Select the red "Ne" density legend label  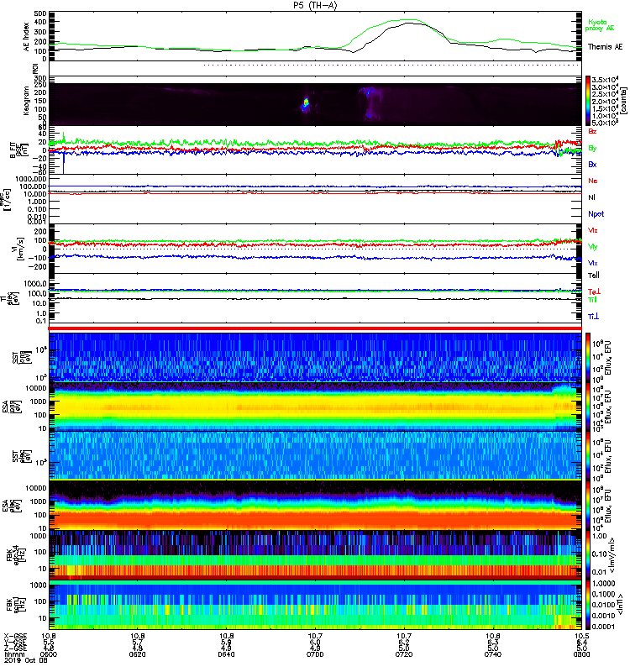(x=592, y=181)
